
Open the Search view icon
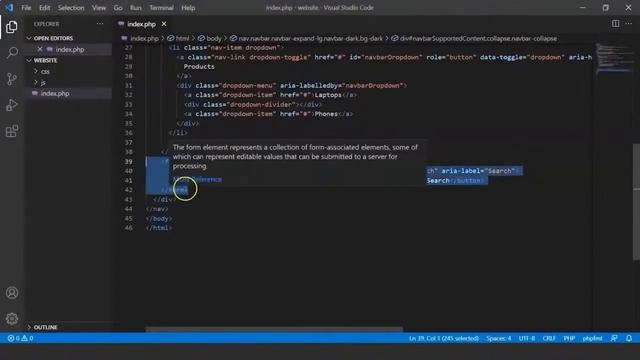tap(12, 53)
